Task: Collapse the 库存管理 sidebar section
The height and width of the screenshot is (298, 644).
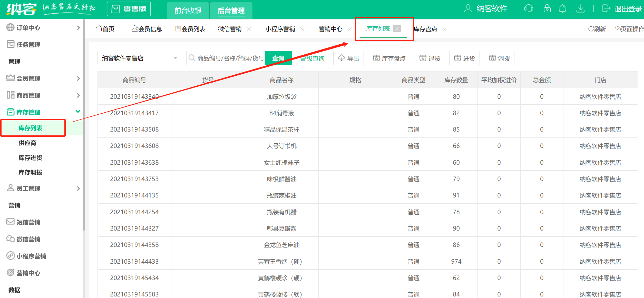Action: pyautogui.click(x=29, y=112)
